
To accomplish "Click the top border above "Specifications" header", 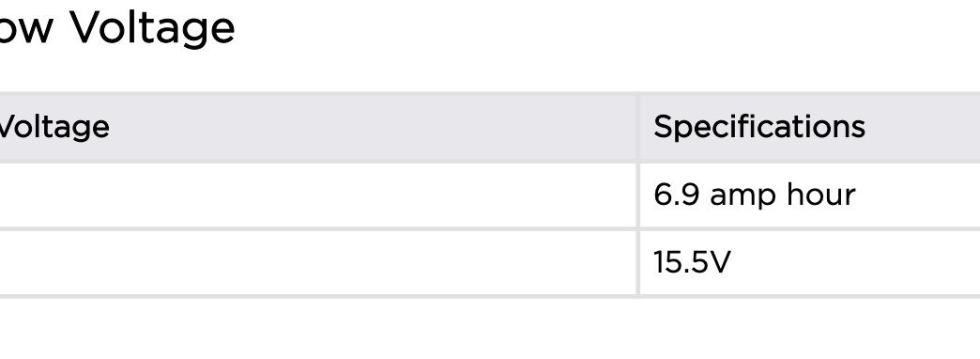I will (x=810, y=93).
